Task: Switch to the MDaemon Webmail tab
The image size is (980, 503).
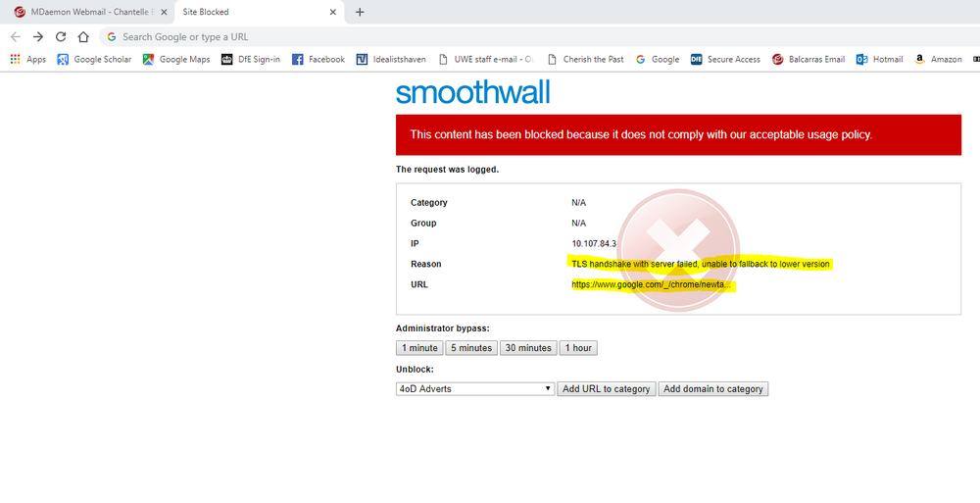Action: coord(87,12)
